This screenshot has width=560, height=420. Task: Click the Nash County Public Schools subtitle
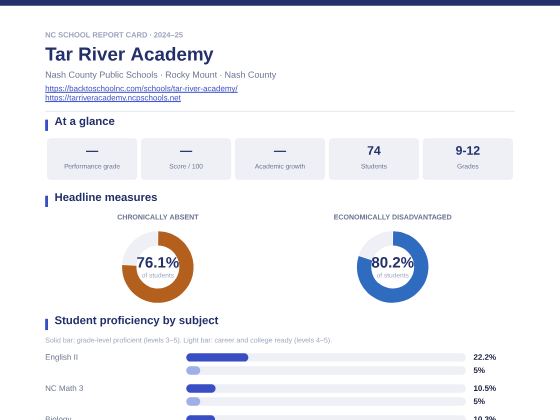click(161, 75)
